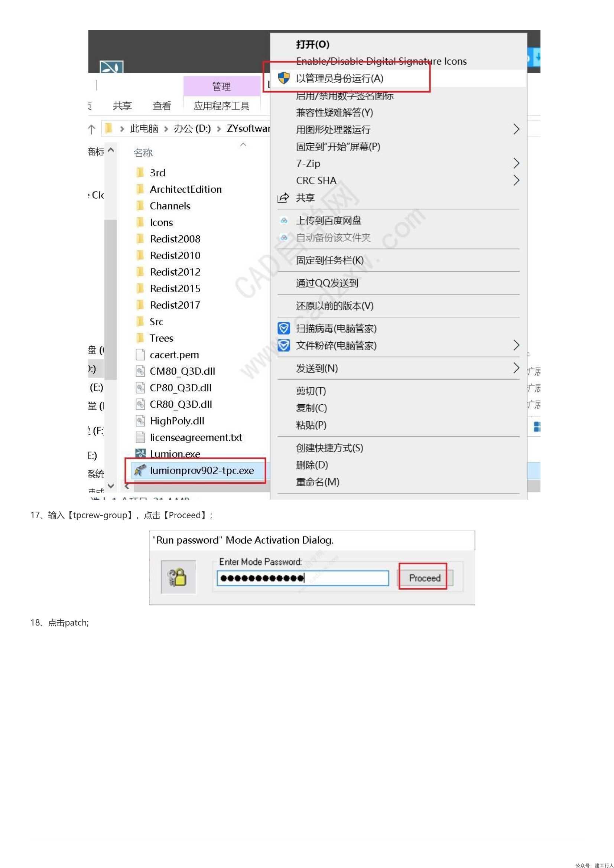Select 固定到"开始"屏幕(P)
Viewport: 614px width, 868px height.
point(338,146)
